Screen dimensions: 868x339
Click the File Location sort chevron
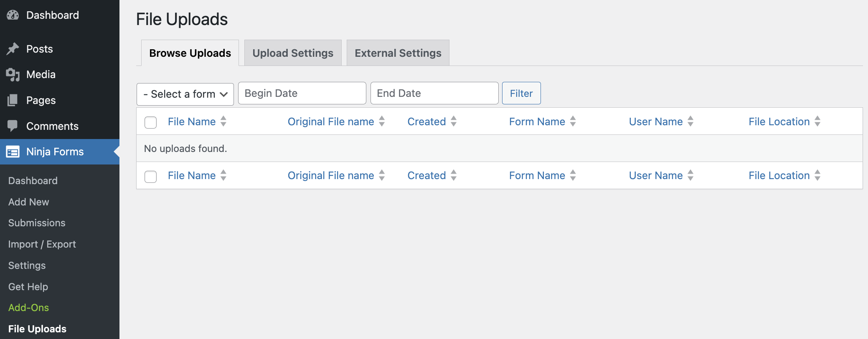(818, 121)
